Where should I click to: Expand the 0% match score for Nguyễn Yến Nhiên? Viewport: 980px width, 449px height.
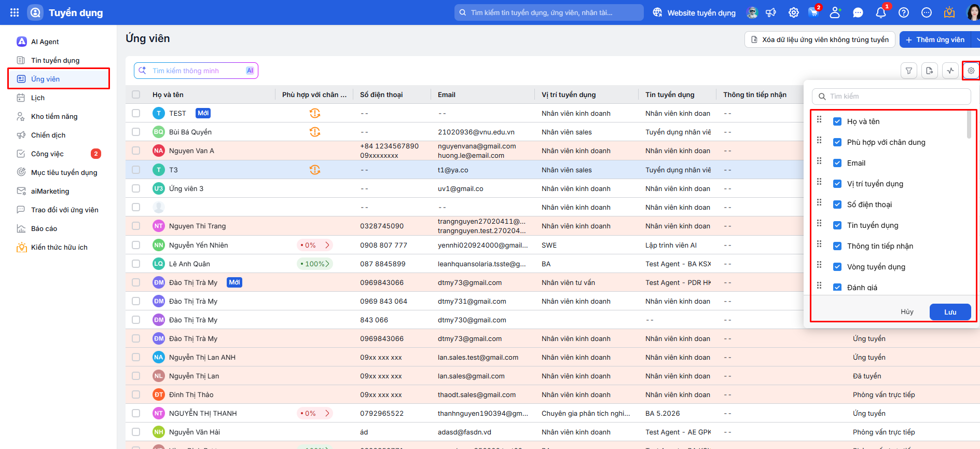coord(314,245)
